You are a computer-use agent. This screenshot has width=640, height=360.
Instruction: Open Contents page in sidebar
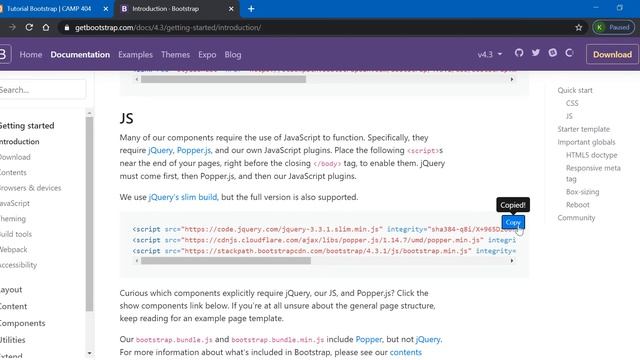tap(13, 173)
